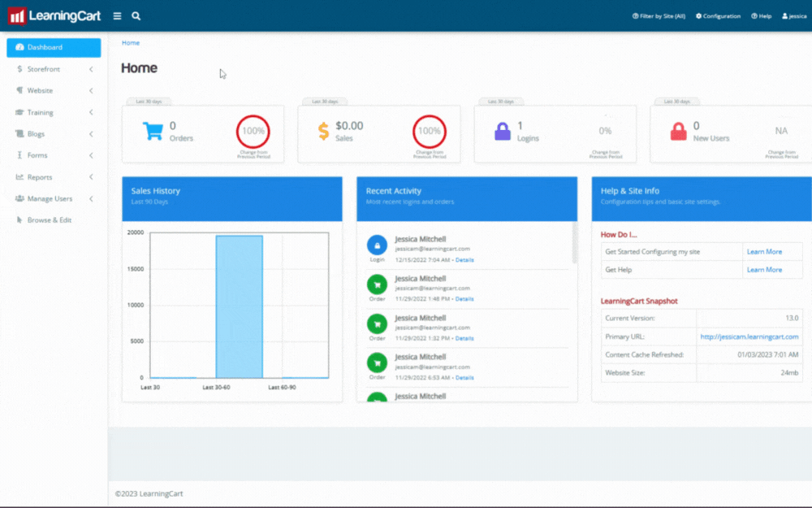Image resolution: width=812 pixels, height=508 pixels.
Task: Click the '©2023 LearningCart' footer text
Action: (149, 493)
